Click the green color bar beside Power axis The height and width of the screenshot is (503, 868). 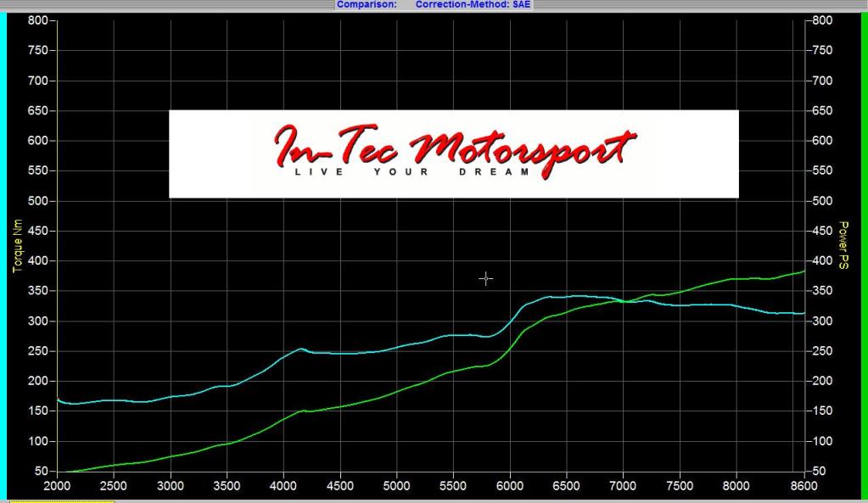click(x=864, y=254)
